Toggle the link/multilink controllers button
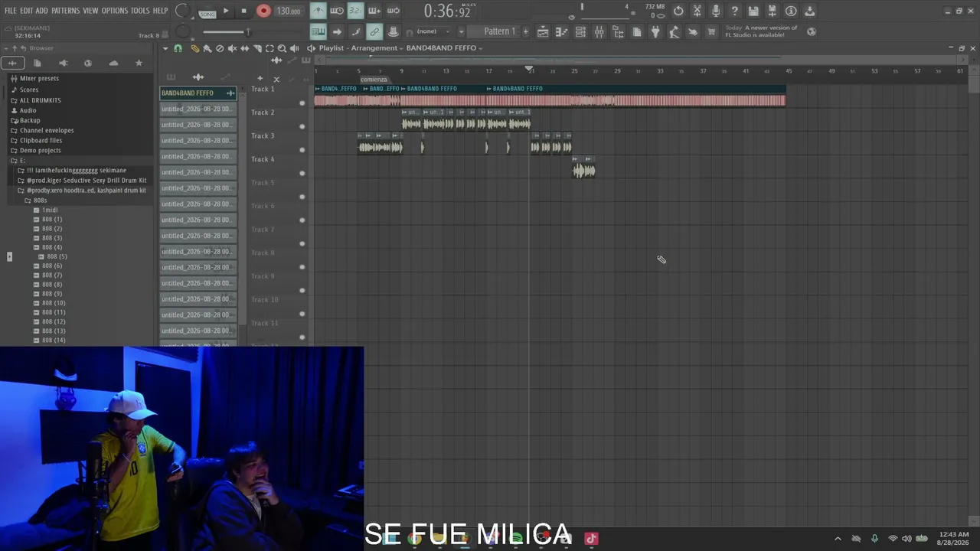Image resolution: width=980 pixels, height=551 pixels. 374,31
